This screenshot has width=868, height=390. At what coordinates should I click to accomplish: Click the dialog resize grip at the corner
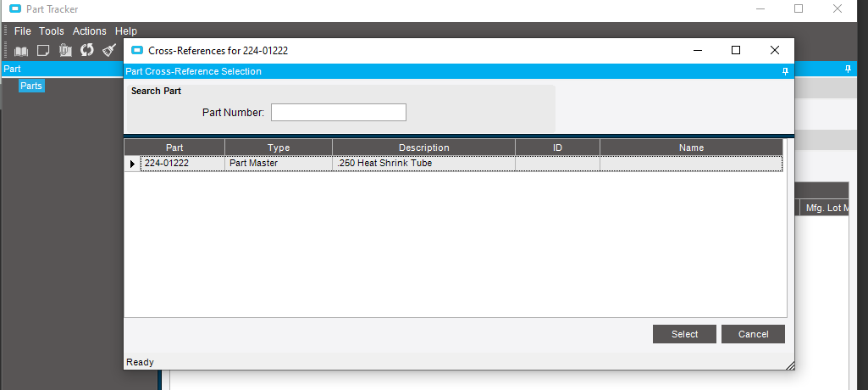pyautogui.click(x=790, y=365)
